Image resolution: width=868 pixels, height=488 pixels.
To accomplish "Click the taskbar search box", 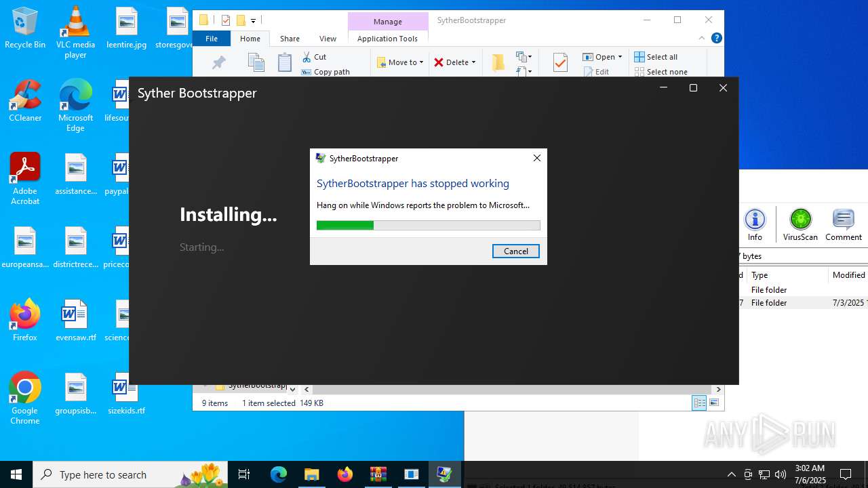I will tap(130, 474).
